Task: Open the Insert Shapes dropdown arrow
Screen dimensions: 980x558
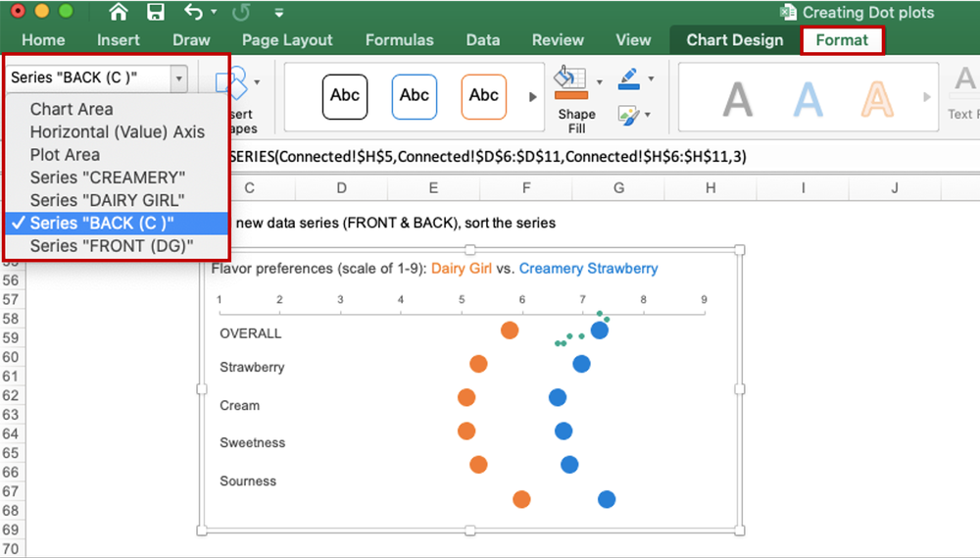Action: [x=257, y=82]
